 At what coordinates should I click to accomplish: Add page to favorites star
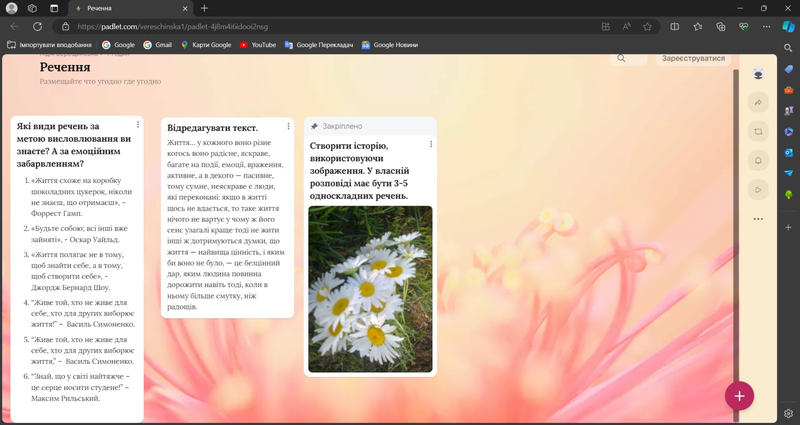coord(647,27)
